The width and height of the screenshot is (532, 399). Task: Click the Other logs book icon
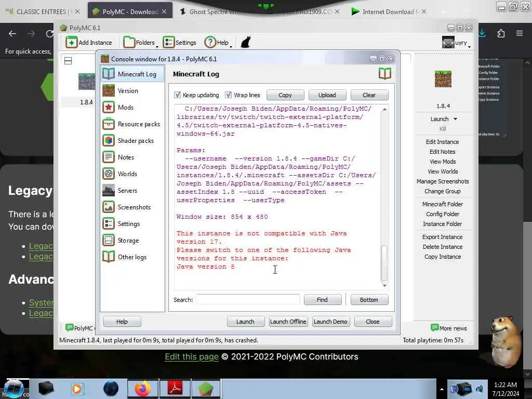click(x=109, y=257)
